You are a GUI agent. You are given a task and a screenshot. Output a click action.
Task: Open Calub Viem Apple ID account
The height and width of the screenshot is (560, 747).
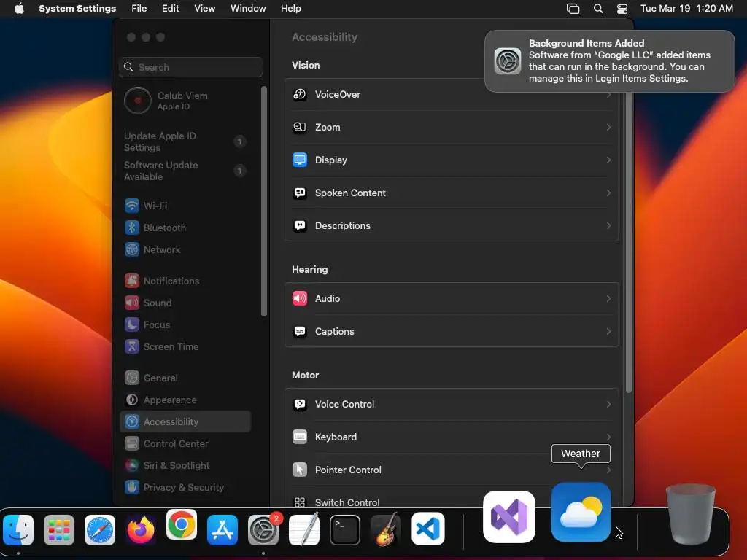pyautogui.click(x=185, y=101)
